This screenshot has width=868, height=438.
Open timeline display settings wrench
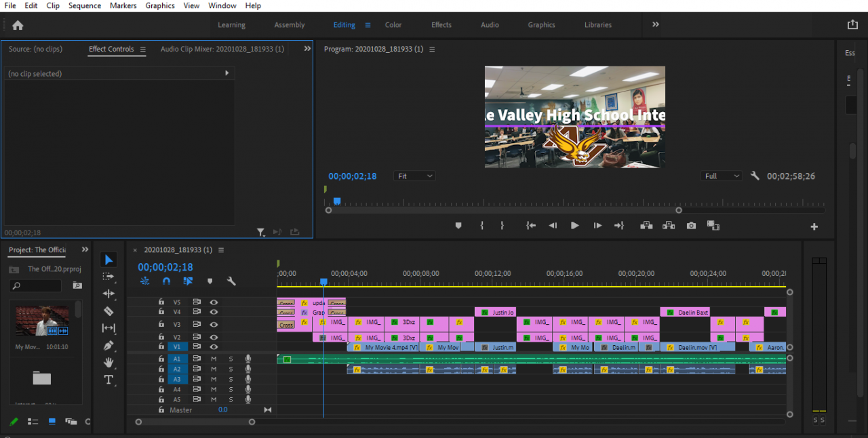click(x=231, y=281)
